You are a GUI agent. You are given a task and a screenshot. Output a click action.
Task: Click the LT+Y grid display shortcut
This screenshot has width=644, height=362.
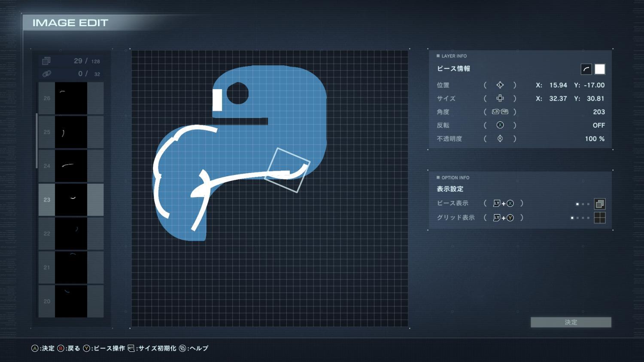pos(504,217)
